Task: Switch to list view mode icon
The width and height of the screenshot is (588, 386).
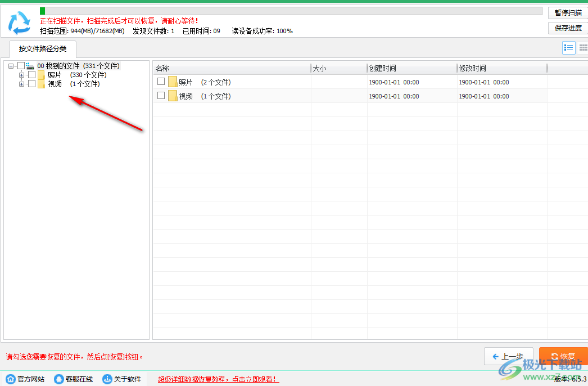Action: [568, 48]
